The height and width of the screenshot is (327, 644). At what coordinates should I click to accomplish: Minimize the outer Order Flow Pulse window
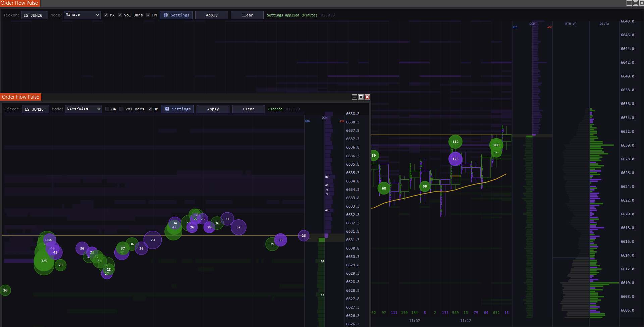[x=629, y=3]
